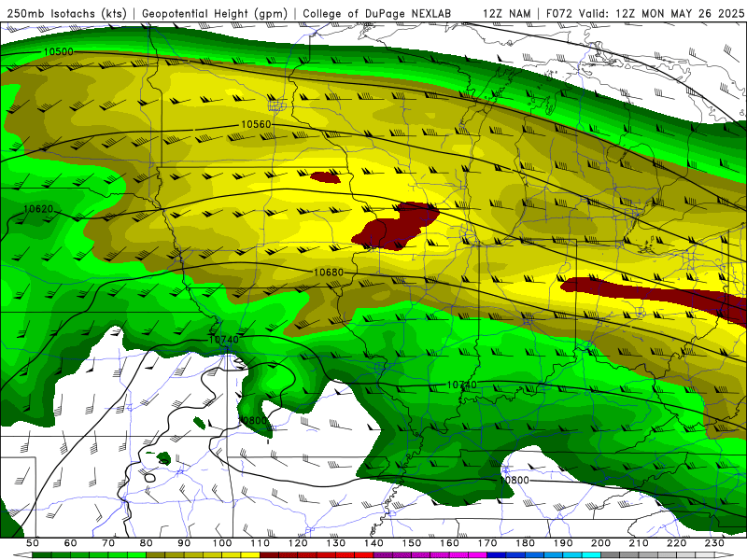Click the 10560 height contour label
Image resolution: width=747 pixels, height=560 pixels.
[256, 124]
